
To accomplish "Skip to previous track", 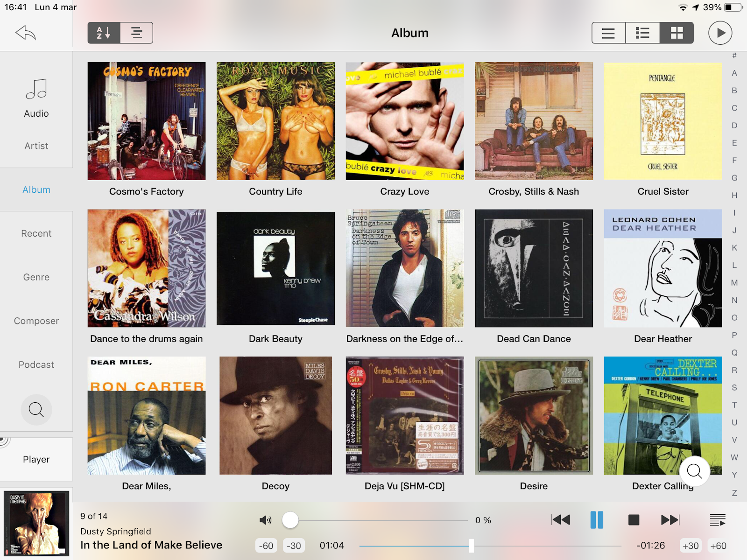I will [560, 520].
